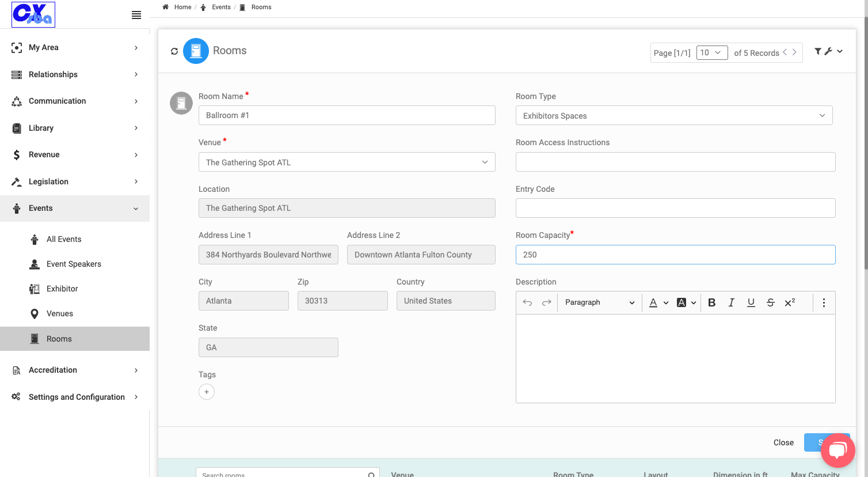Expand the Legislation menu
Image resolution: width=868 pixels, height=477 pixels.
(x=75, y=181)
